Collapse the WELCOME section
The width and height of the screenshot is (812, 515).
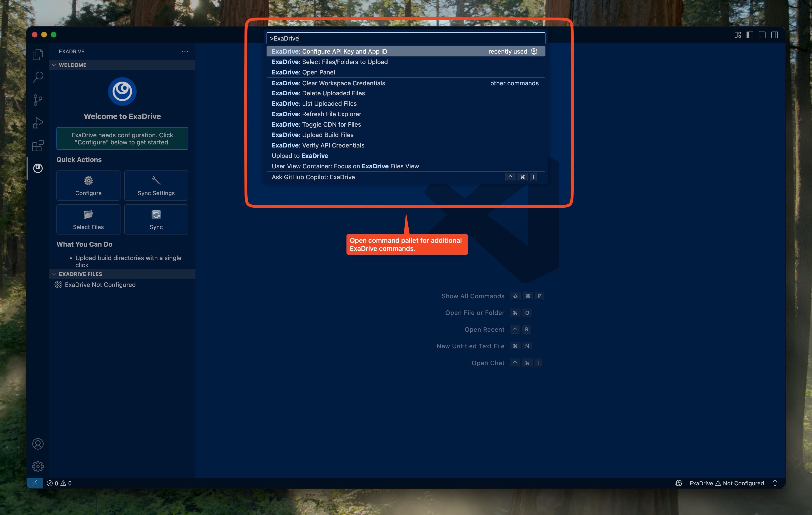(x=122, y=65)
